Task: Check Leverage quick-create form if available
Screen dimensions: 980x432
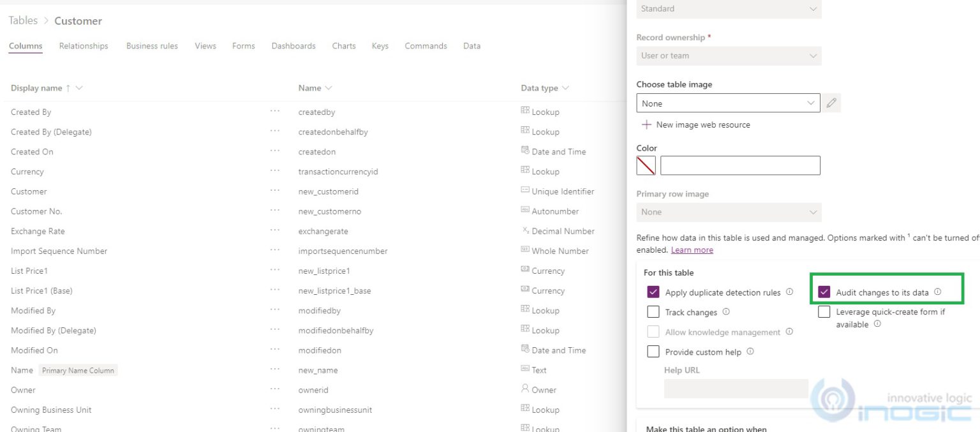Action: [x=824, y=311]
